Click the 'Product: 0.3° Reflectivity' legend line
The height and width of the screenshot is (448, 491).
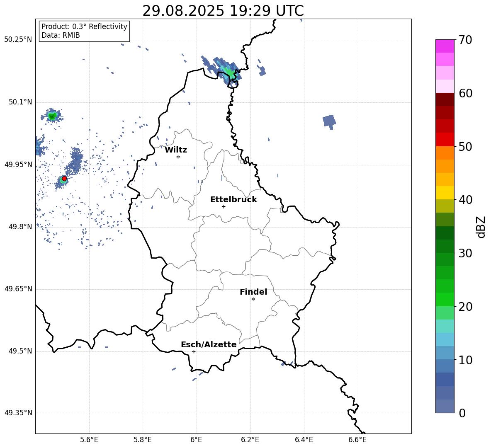pyautogui.click(x=84, y=26)
